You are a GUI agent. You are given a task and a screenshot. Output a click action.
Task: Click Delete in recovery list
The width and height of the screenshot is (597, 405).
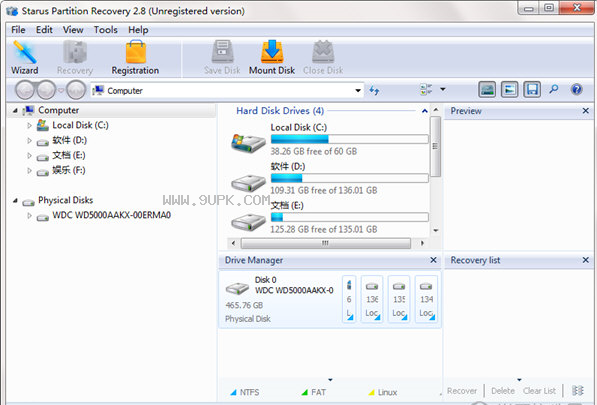(503, 391)
